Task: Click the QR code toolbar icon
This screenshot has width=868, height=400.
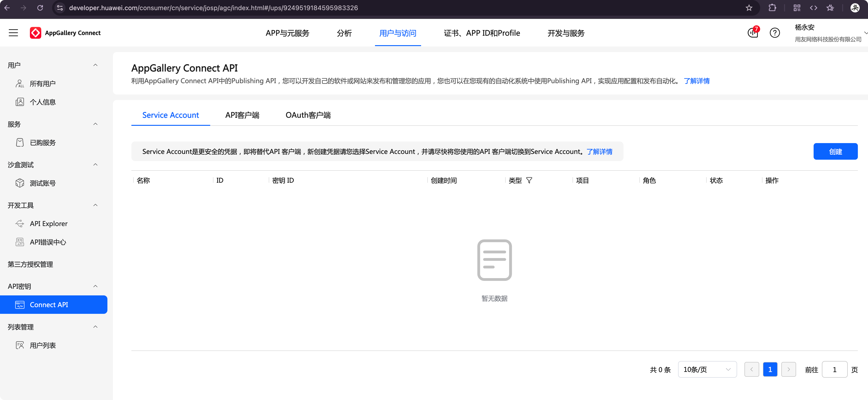Action: (x=797, y=8)
